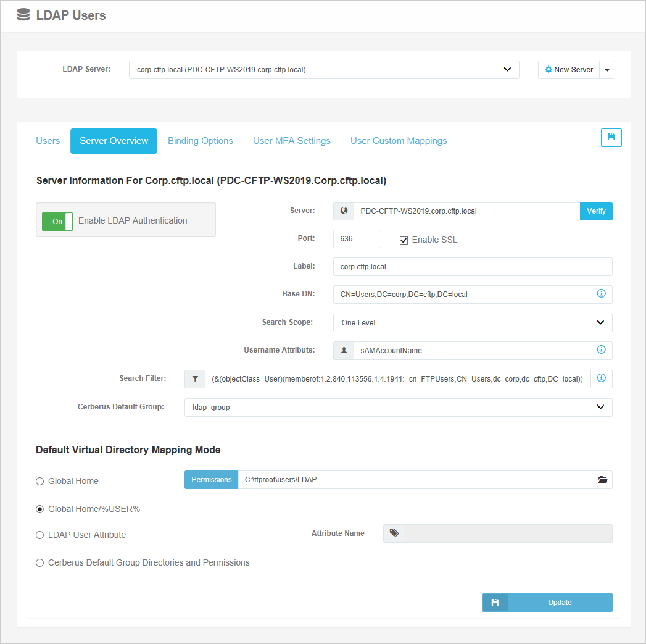The width and height of the screenshot is (646, 644).
Task: Open the User MFA Settings tab
Action: pyautogui.click(x=291, y=141)
